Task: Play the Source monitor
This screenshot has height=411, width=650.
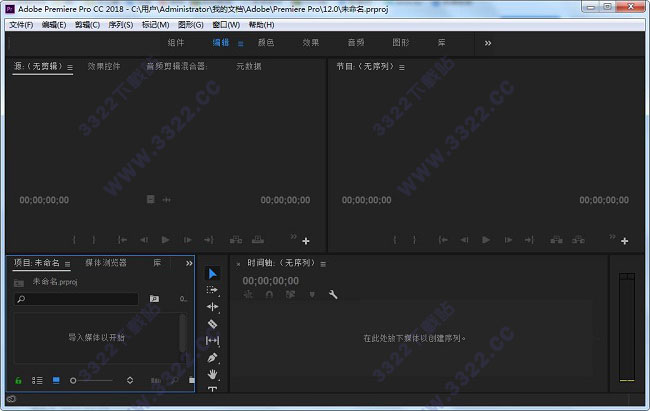Action: tap(165, 240)
